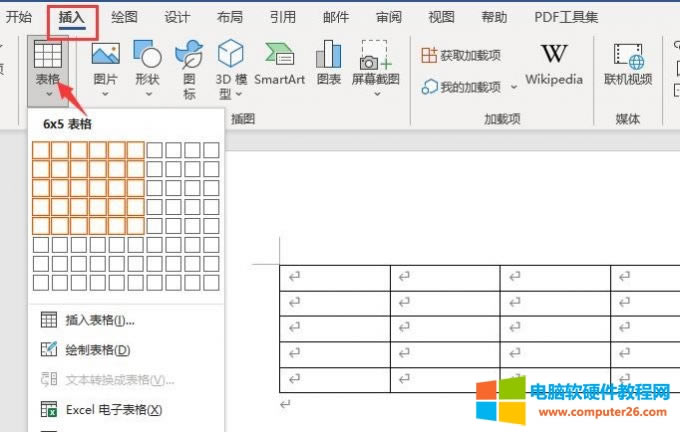Open the 屏幕截图 (Screenshot) tool
Image resolution: width=680 pixels, height=432 pixels.
[x=375, y=57]
